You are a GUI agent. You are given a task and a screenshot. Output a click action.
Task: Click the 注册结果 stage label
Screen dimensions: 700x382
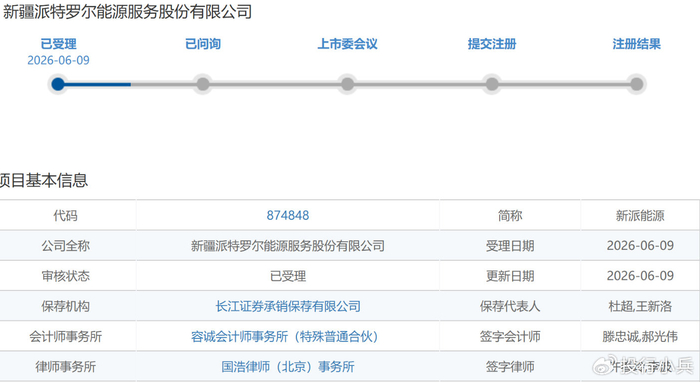pyautogui.click(x=637, y=44)
